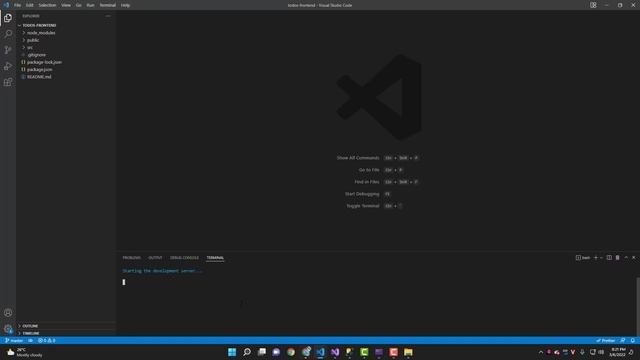Open notifications bell in status bar
This screenshot has width=640, height=360.
pyautogui.click(x=633, y=340)
